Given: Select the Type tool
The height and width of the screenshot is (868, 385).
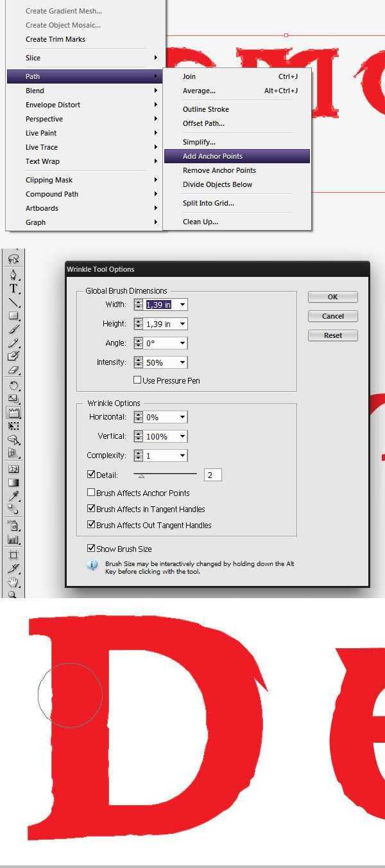Looking at the screenshot, I should click(x=13, y=288).
